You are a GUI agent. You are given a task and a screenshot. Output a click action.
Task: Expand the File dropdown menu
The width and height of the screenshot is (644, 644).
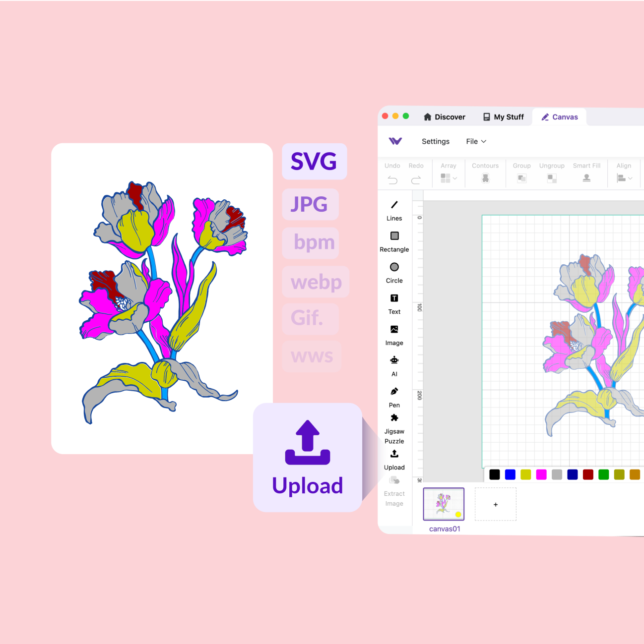tap(476, 142)
